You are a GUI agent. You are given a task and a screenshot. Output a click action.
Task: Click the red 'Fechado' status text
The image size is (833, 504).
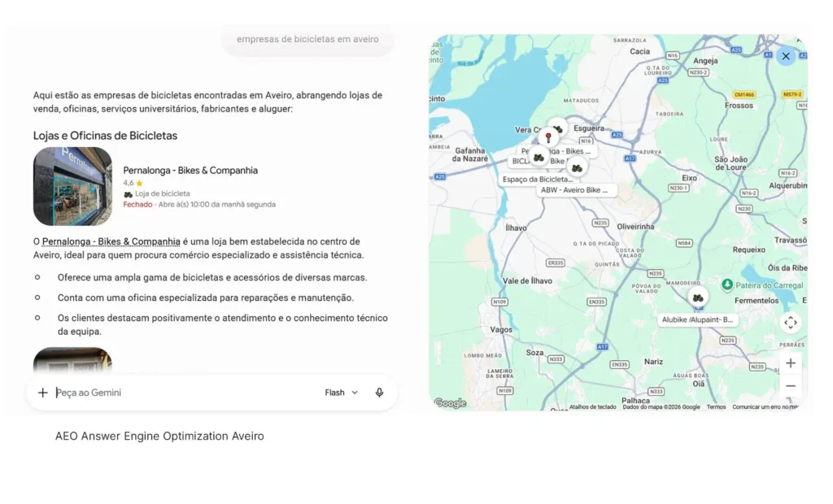coord(137,205)
